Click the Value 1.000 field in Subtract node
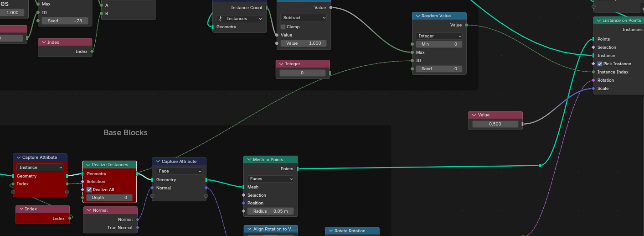644x236 pixels. coord(304,43)
